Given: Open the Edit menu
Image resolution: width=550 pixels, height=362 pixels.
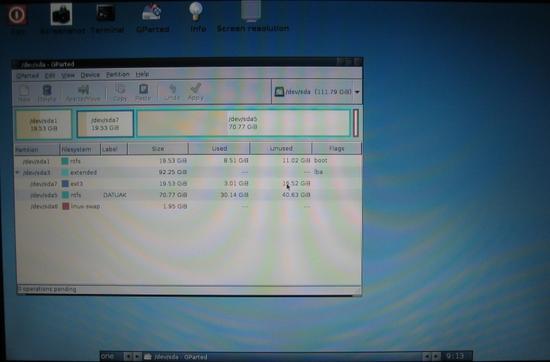Looking at the screenshot, I should (x=49, y=75).
